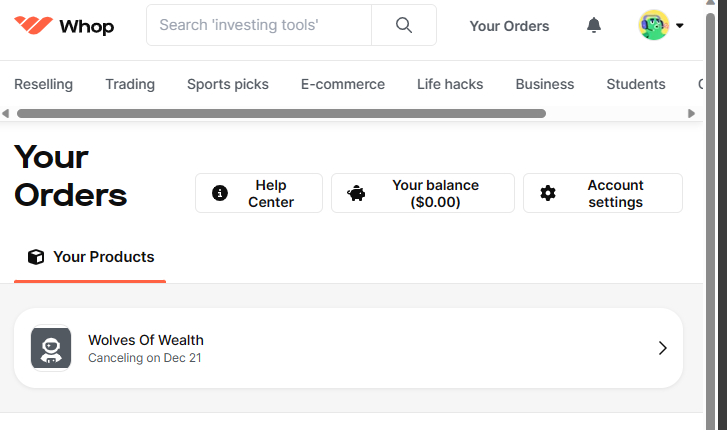Click the horizontal category scrollbar thumb
The width and height of the screenshot is (727, 430).
pyautogui.click(x=281, y=113)
